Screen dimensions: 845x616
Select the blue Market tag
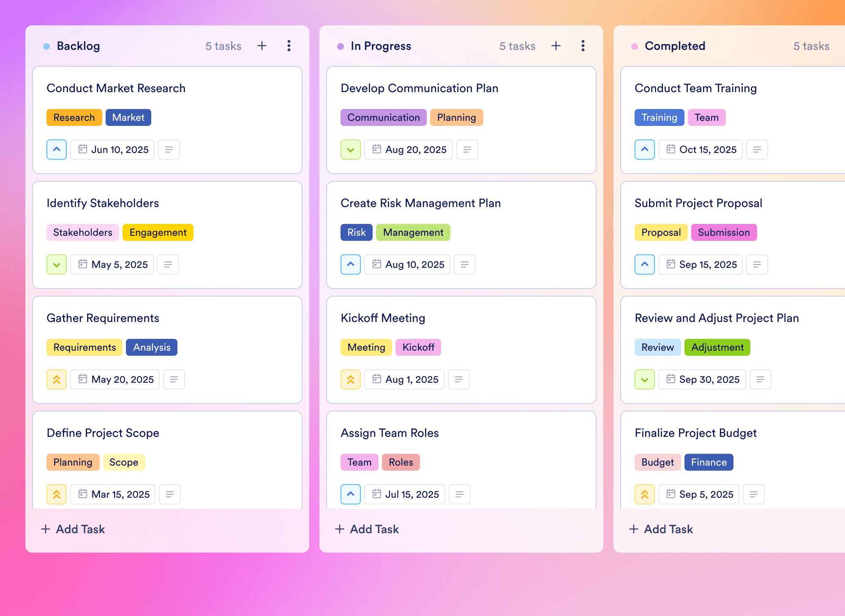pyautogui.click(x=128, y=117)
